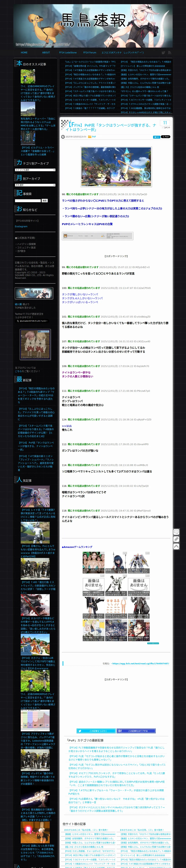Open popular article ネカフェ・快活CLUB
The height and width of the screenshot is (868, 186).
point(38,663)
